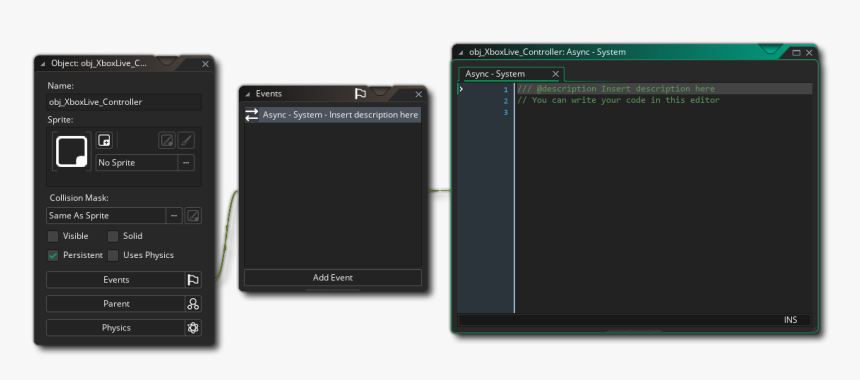Click the 'You can write your code' line
This screenshot has width=860, height=380.
[x=619, y=100]
